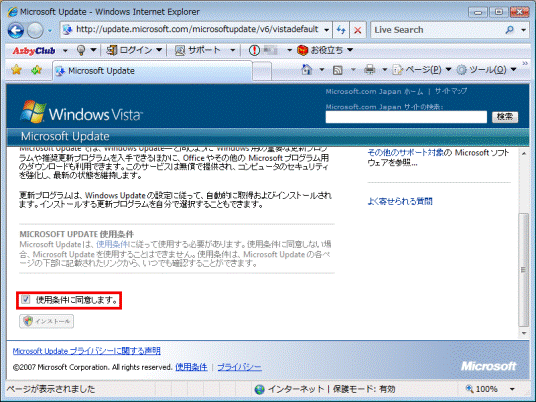536x402 pixels.
Task: Open Favorites Center star icon
Action: (16, 70)
